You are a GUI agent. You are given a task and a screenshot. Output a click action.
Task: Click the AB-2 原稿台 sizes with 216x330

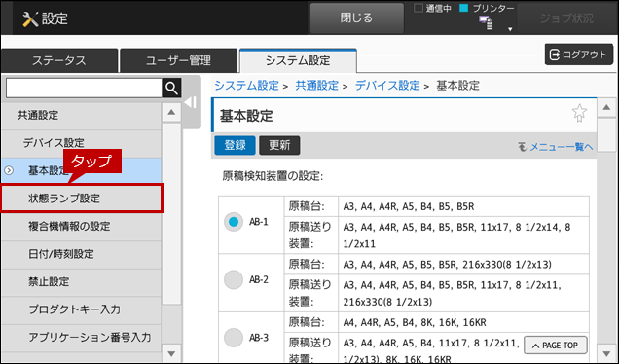click(448, 264)
